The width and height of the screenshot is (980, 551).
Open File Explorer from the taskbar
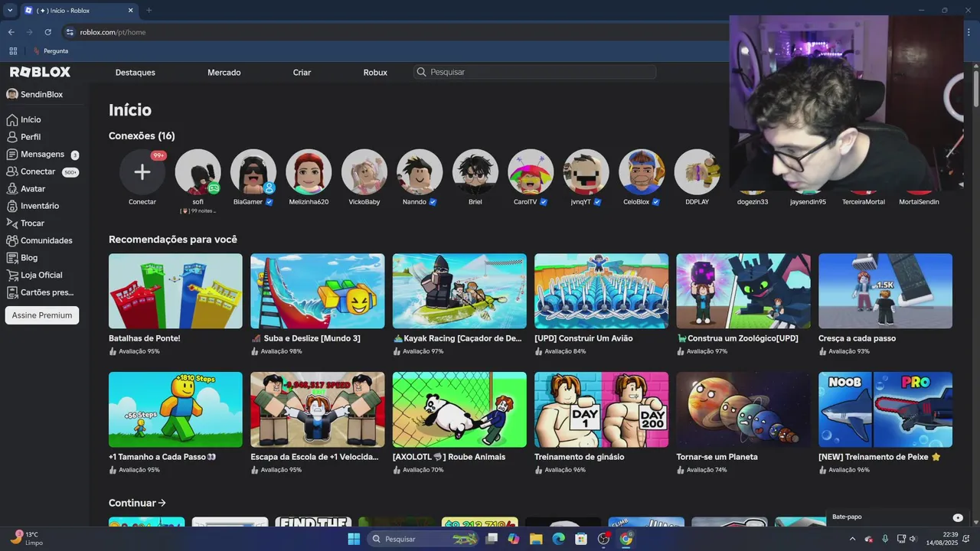click(536, 539)
